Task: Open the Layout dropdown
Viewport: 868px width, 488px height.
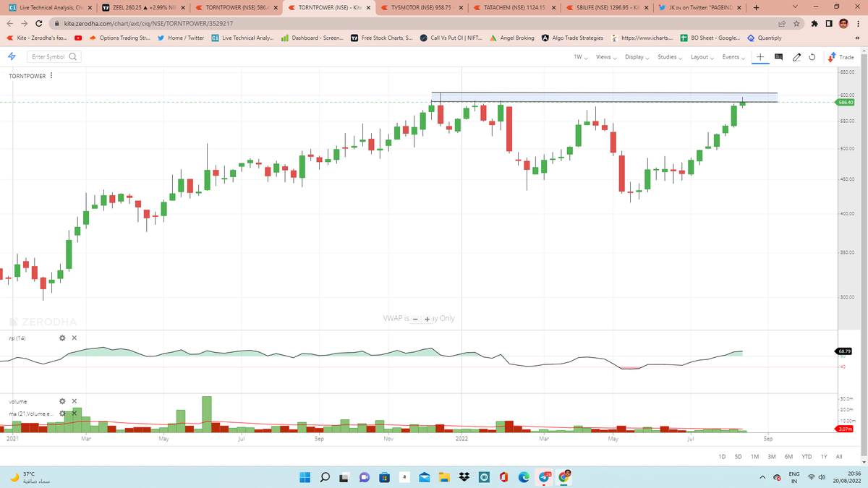Action: point(702,56)
